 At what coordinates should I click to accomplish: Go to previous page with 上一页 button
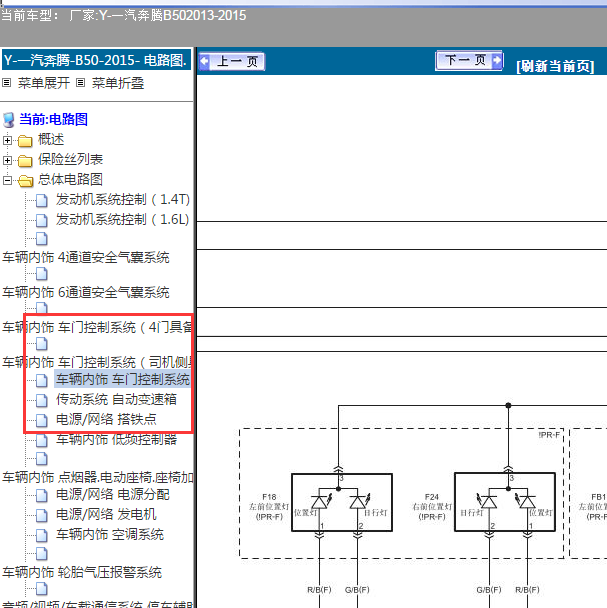[x=232, y=61]
